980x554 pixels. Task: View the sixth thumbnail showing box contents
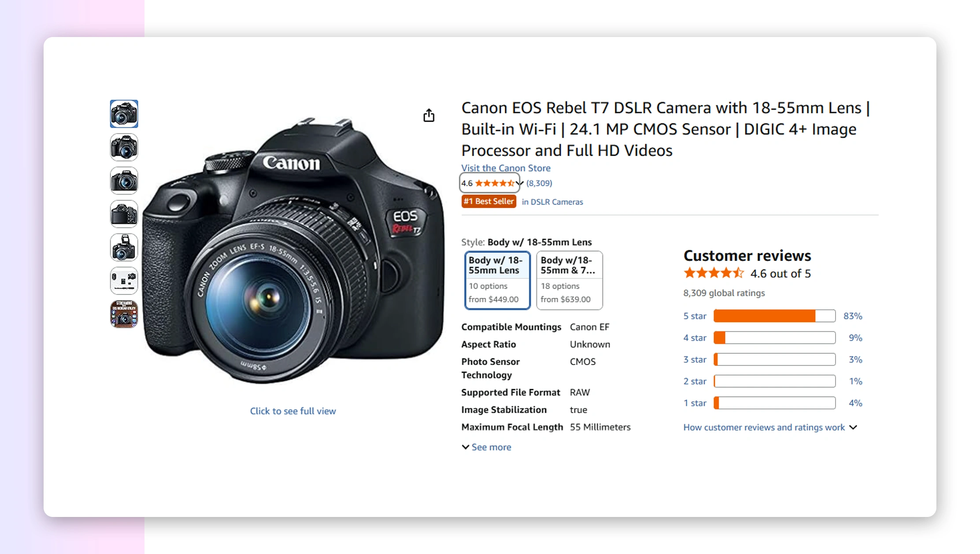click(x=124, y=281)
